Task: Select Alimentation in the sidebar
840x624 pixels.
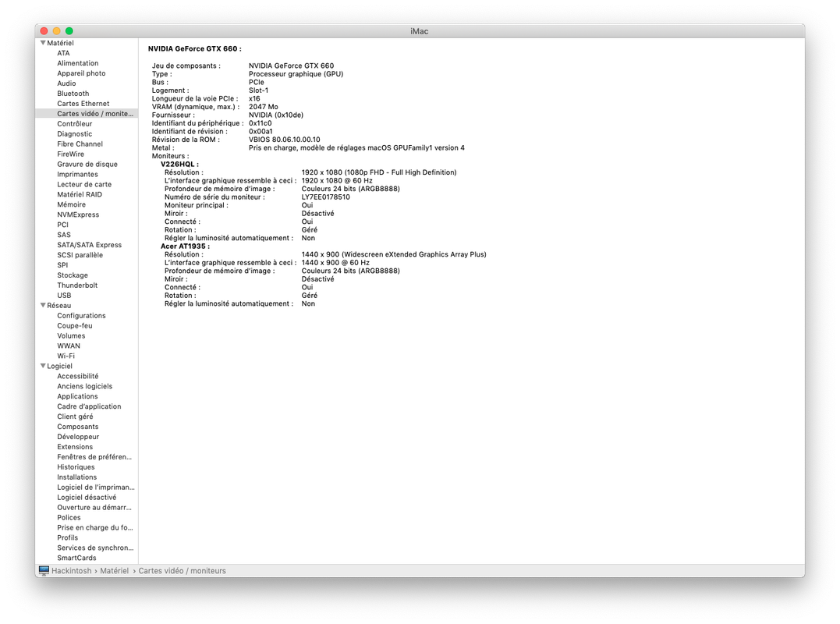Action: pyautogui.click(x=78, y=63)
